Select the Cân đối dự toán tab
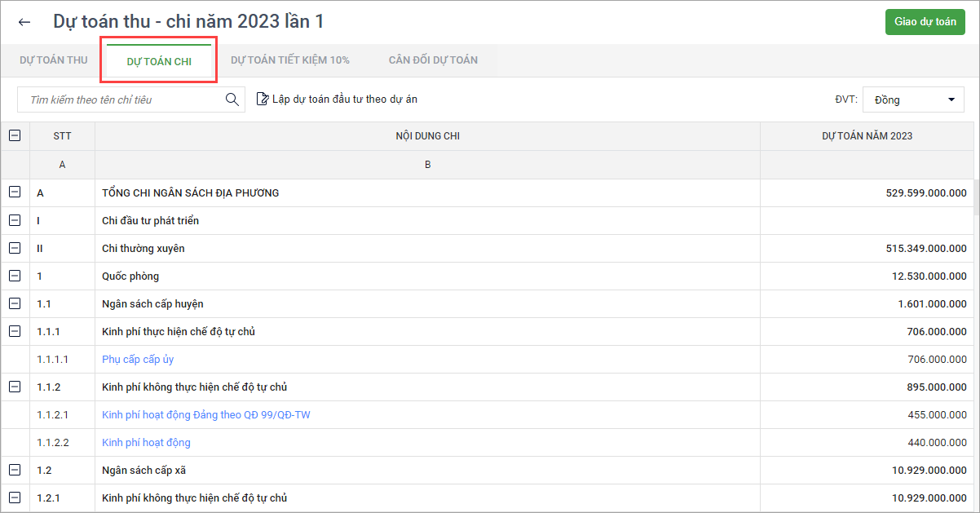This screenshot has height=513, width=980. 433,60
